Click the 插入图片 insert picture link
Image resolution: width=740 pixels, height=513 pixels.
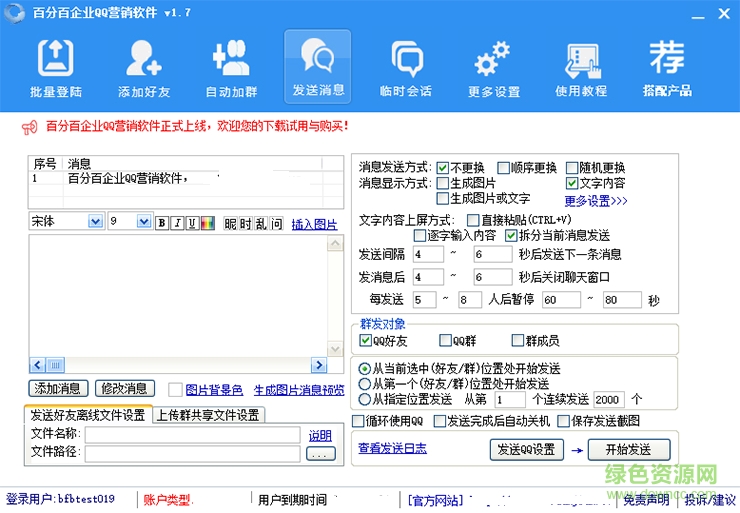pyautogui.click(x=314, y=225)
